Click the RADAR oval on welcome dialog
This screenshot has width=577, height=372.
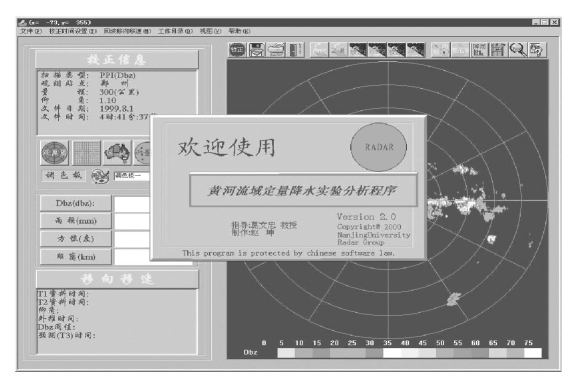point(379,147)
